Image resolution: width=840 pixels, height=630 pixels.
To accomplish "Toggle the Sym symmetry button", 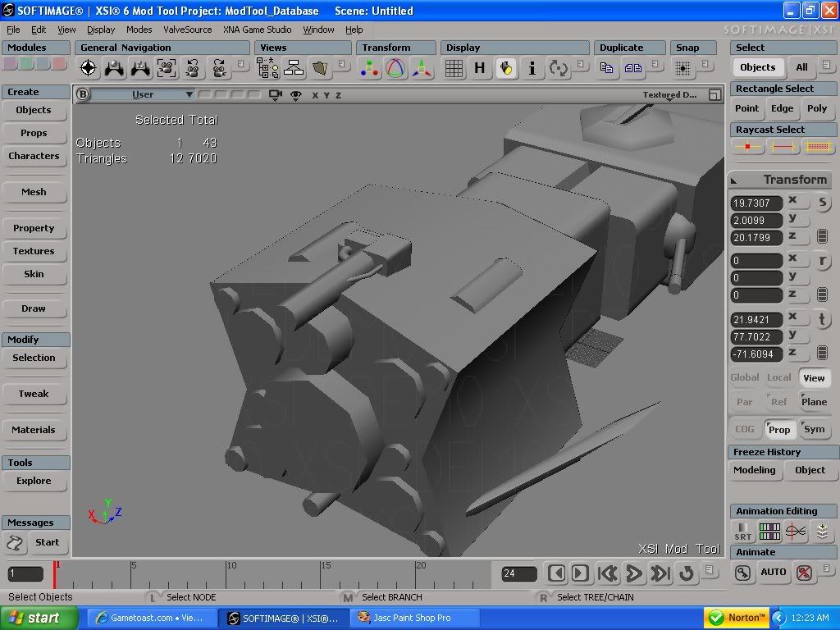I will tap(814, 429).
